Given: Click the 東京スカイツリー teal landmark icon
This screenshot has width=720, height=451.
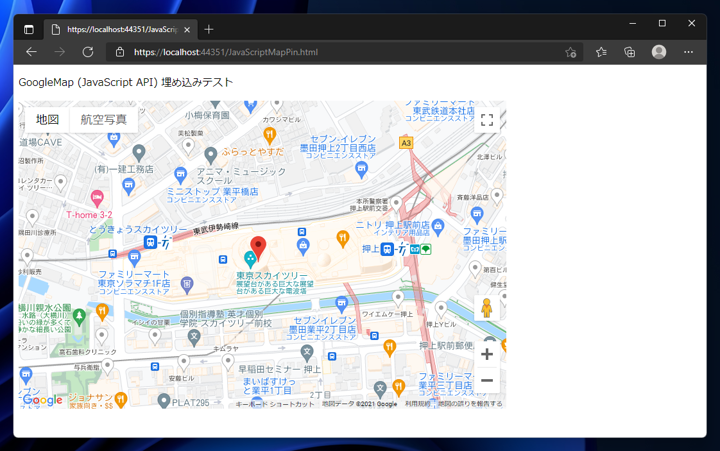Looking at the screenshot, I should [x=250, y=259].
